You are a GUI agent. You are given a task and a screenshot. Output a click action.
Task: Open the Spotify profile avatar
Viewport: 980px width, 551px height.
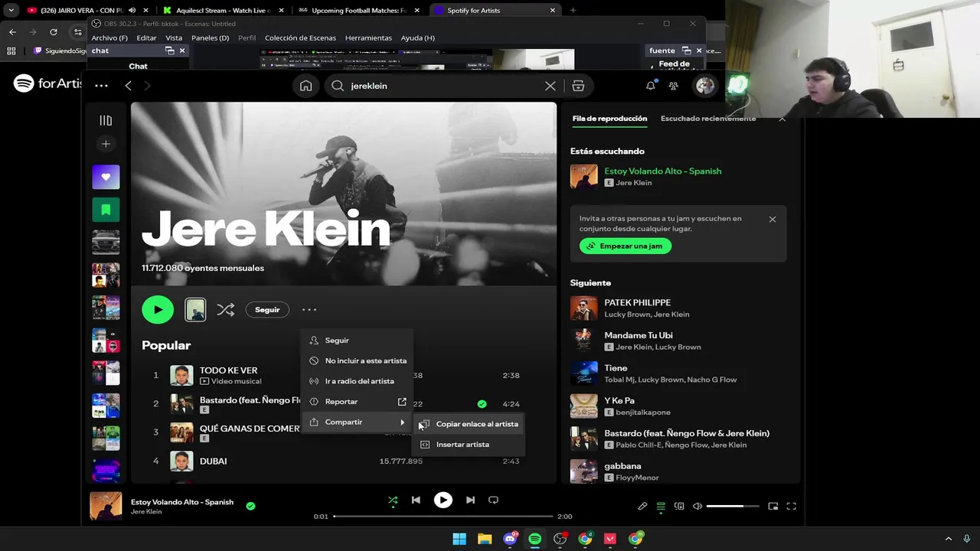[x=704, y=86]
